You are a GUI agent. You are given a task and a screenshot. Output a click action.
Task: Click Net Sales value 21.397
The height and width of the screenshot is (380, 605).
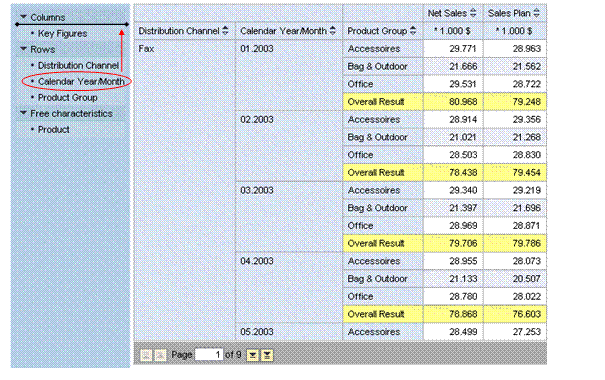[x=453, y=208]
